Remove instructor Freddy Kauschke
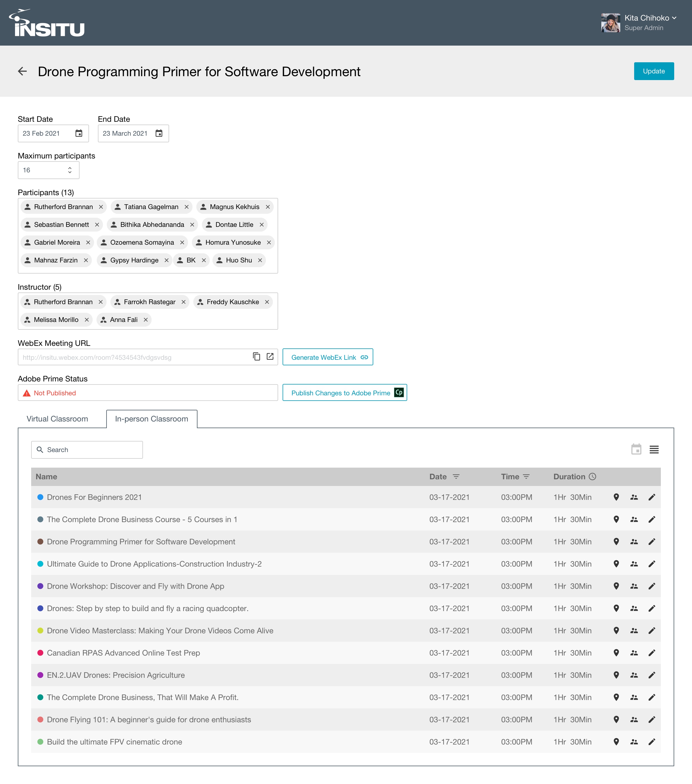This screenshot has height=784, width=692. pos(267,302)
